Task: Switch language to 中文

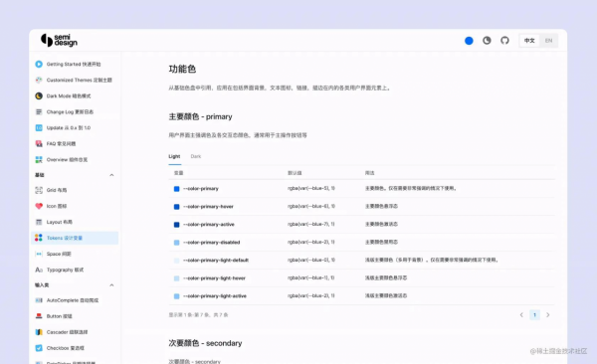Action: [529, 41]
